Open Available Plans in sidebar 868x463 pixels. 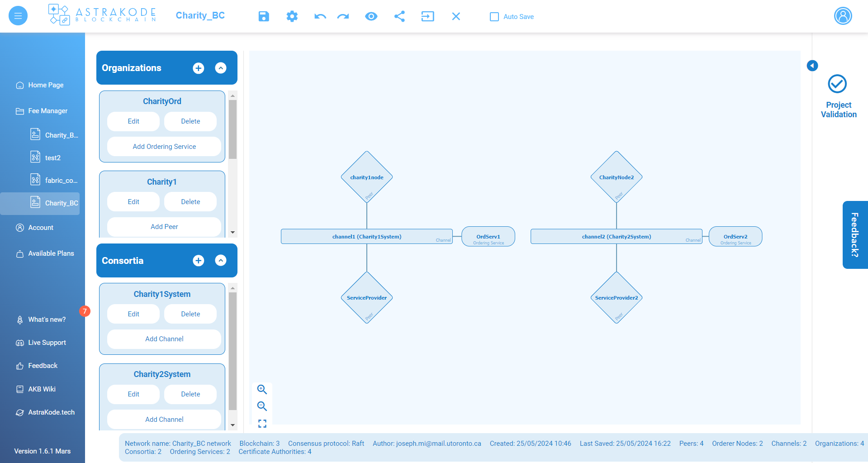pyautogui.click(x=45, y=253)
